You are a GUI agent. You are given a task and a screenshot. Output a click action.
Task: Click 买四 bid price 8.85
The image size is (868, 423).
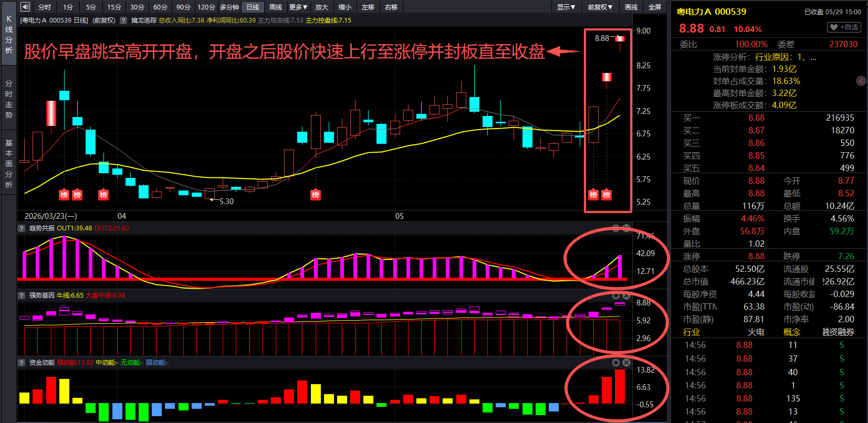click(x=756, y=155)
